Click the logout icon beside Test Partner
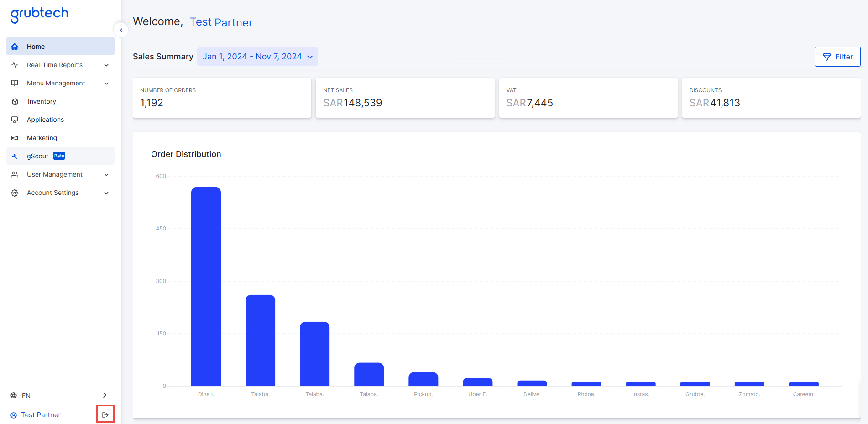Viewport: 868px width, 424px height. pos(105,414)
